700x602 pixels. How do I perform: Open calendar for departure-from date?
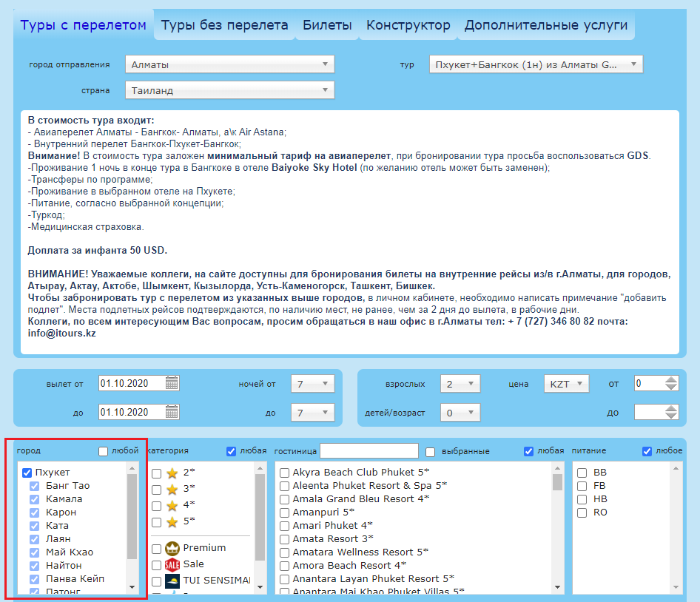point(172,383)
